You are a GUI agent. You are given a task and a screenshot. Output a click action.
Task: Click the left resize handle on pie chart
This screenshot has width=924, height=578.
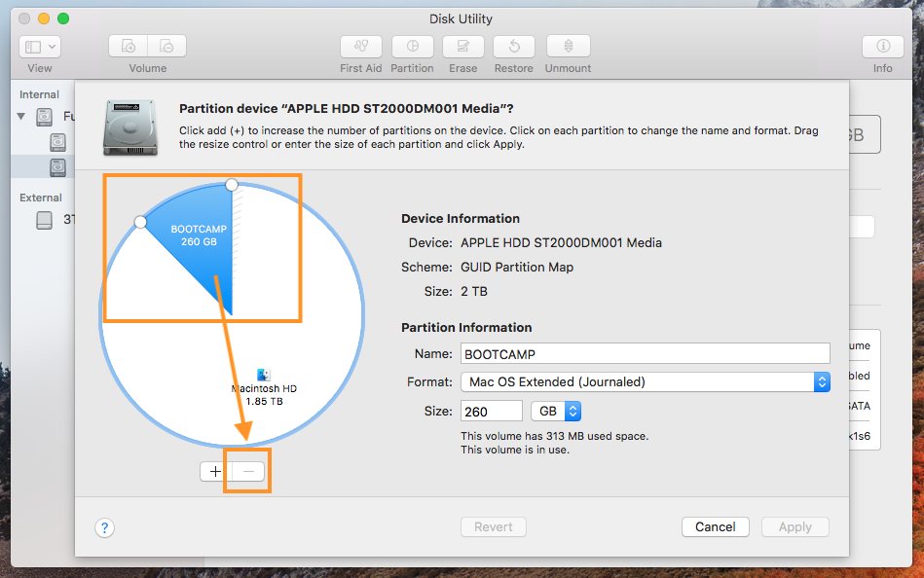(140, 222)
